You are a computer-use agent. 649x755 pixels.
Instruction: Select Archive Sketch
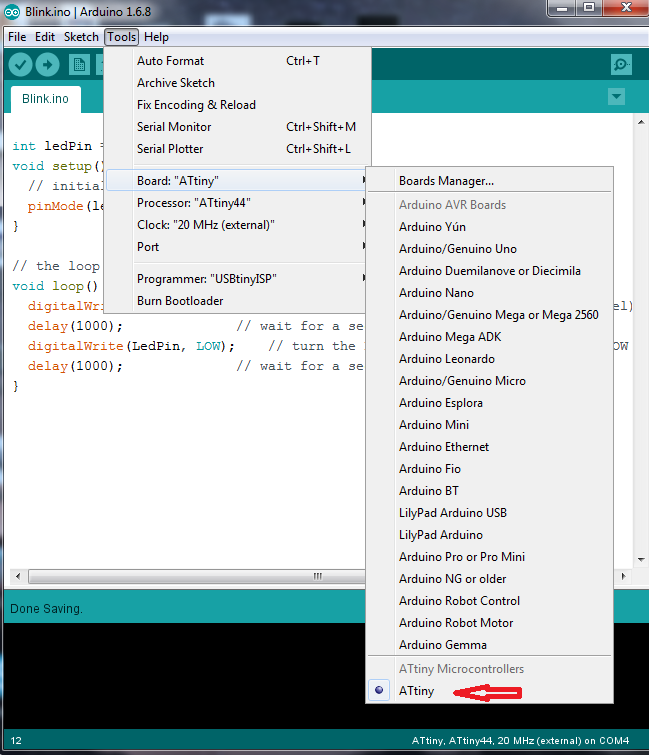point(237,83)
